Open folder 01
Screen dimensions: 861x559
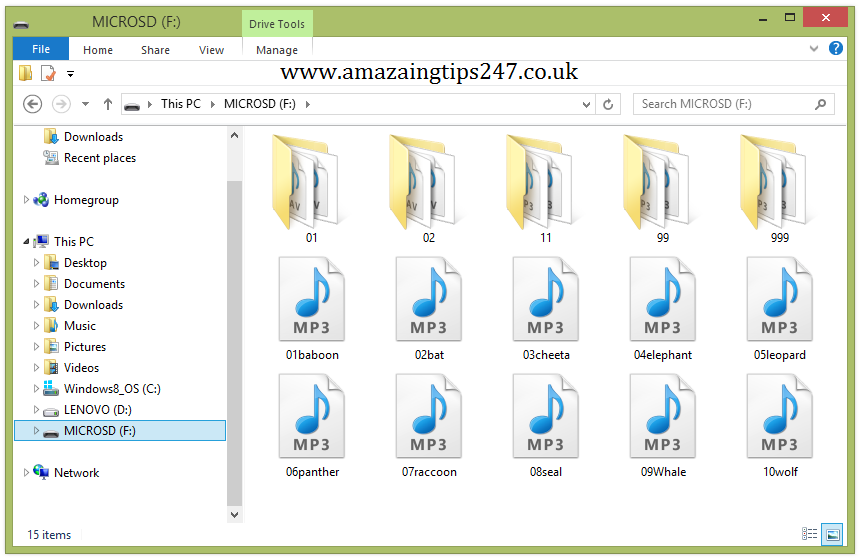tap(311, 189)
